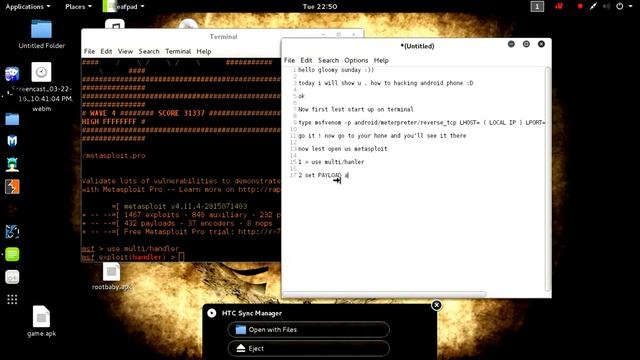Open View menu in Terminal
This screenshot has height=360, width=640.
[x=125, y=51]
